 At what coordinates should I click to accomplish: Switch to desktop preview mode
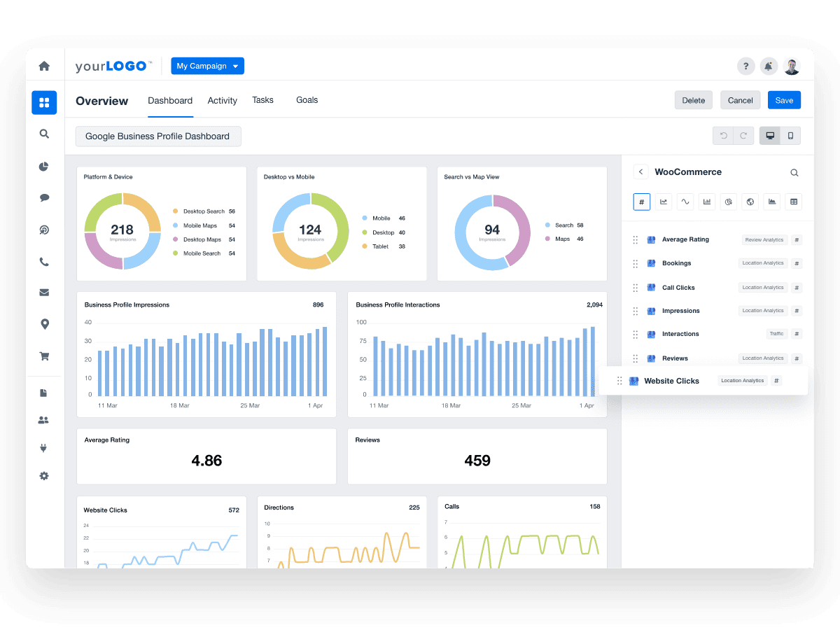770,136
